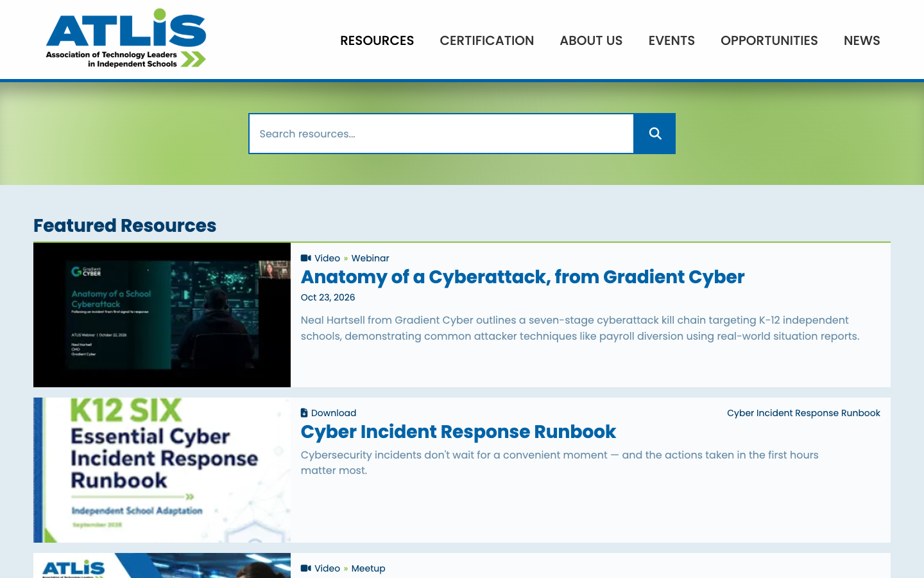Click the Meetup category link
The image size is (924, 578).
368,568
